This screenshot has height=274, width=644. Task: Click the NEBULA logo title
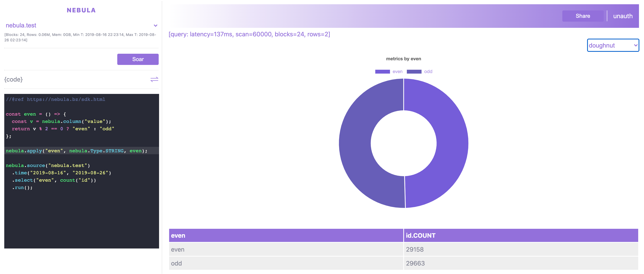[81, 10]
